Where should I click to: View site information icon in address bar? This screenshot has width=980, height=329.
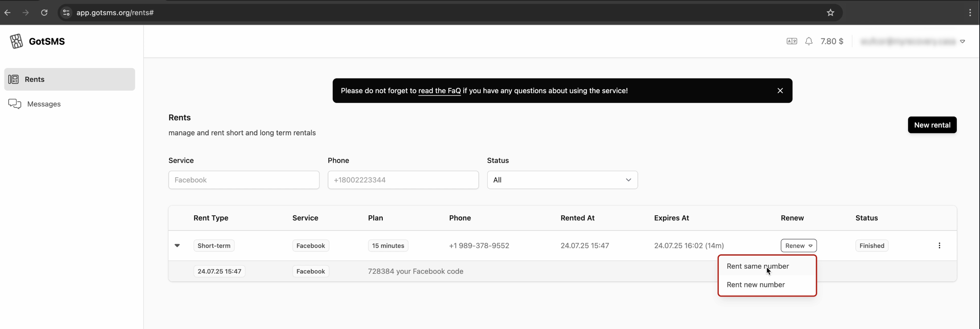click(x=66, y=13)
